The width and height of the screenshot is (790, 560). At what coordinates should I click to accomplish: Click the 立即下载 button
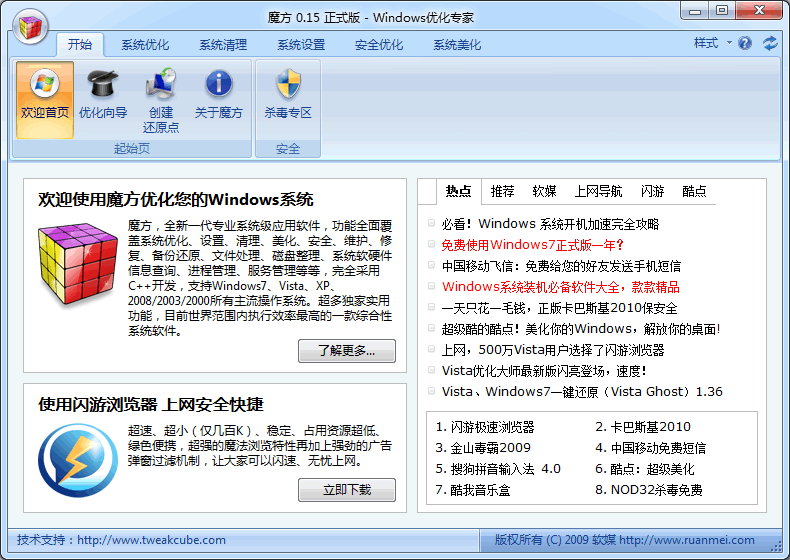[347, 490]
